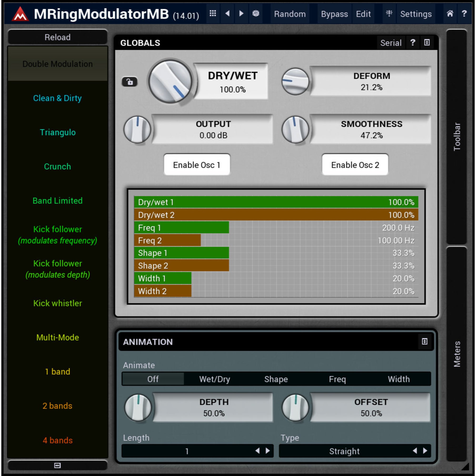The height and width of the screenshot is (476, 476).
Task: Click the Random button
Action: point(290,14)
